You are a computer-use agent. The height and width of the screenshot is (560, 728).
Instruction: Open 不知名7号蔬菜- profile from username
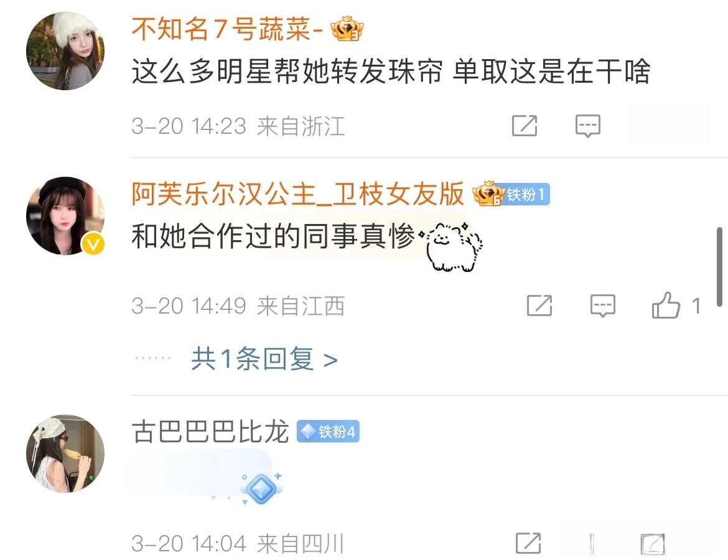(227, 29)
